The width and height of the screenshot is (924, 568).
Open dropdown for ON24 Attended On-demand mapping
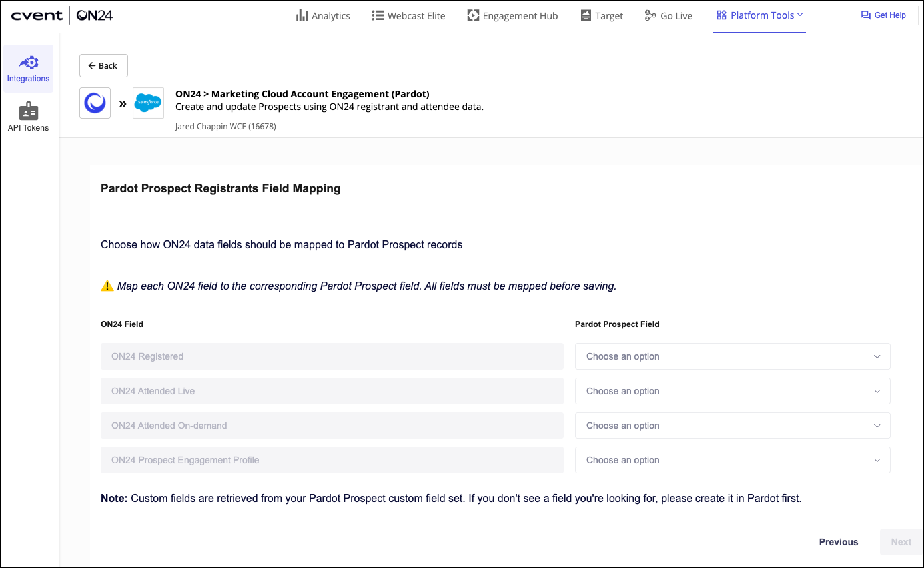tap(732, 426)
